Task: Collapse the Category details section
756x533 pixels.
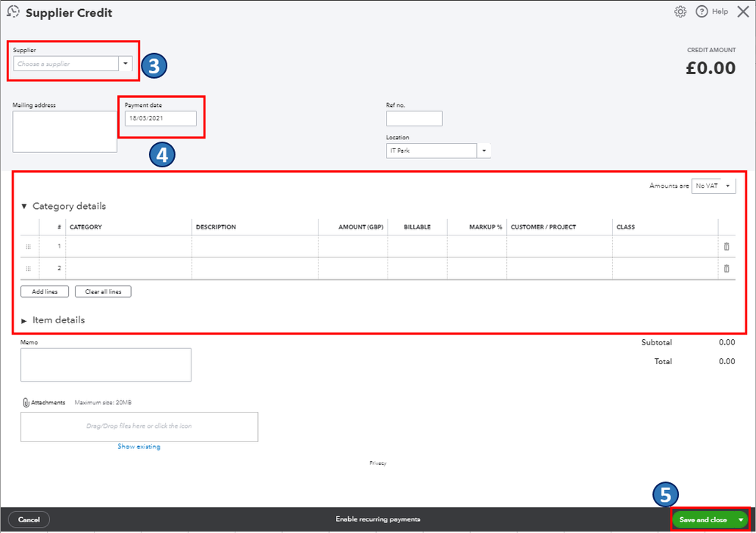Action: (24, 207)
